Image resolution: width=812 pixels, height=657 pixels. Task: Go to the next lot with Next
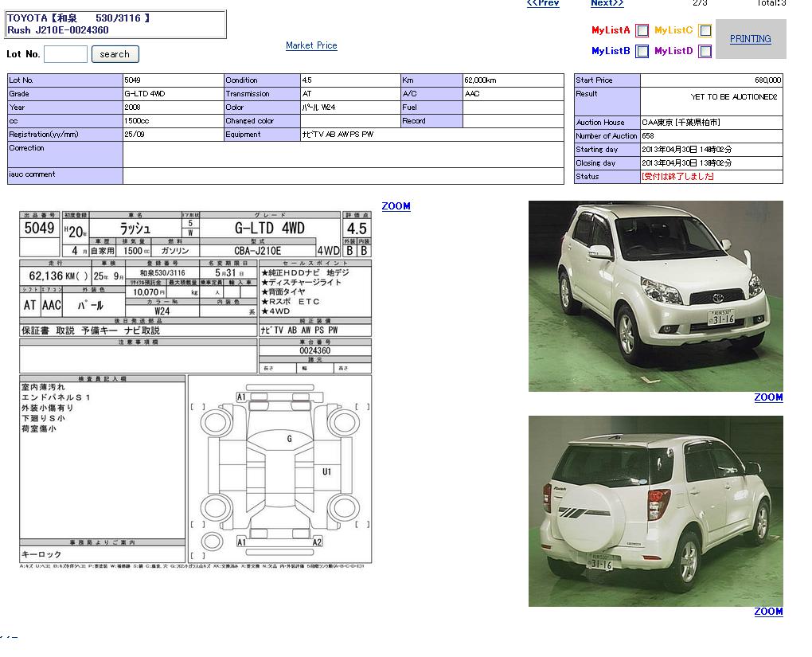coord(607,3)
